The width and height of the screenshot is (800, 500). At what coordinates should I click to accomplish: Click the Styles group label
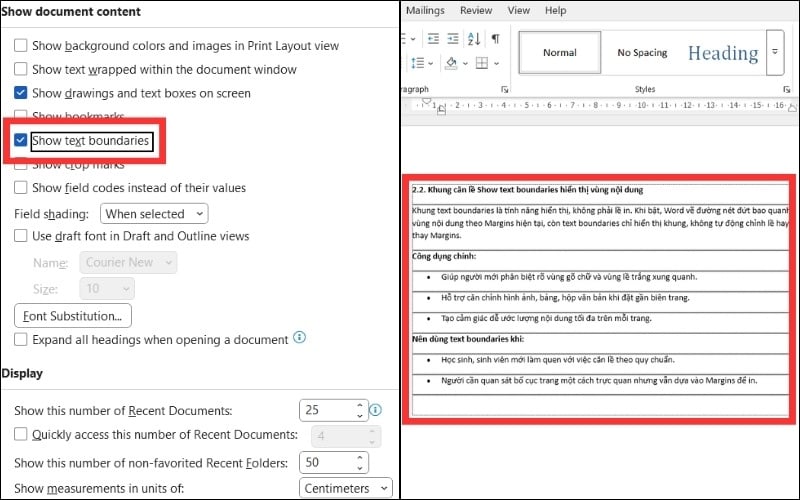tap(645, 89)
